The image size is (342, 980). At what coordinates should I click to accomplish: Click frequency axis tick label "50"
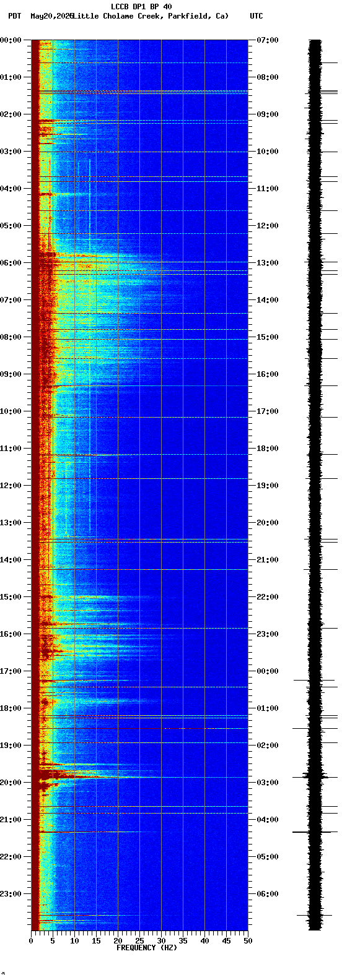[x=248, y=941]
